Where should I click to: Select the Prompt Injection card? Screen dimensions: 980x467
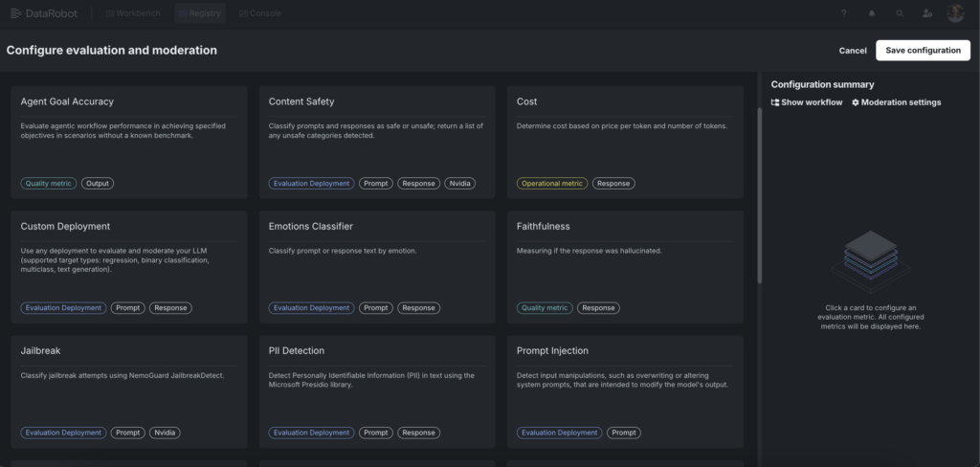click(625, 390)
